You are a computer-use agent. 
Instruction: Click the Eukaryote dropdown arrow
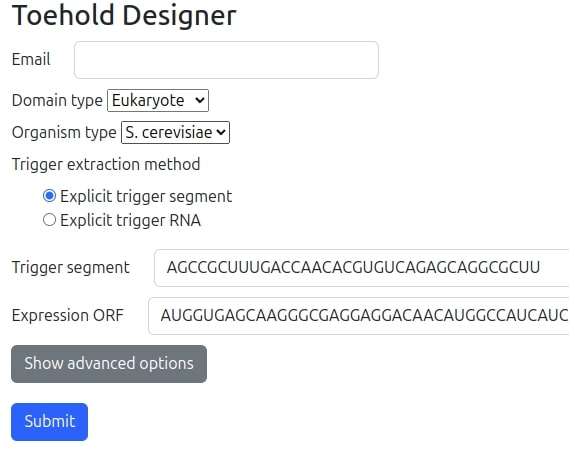point(200,100)
